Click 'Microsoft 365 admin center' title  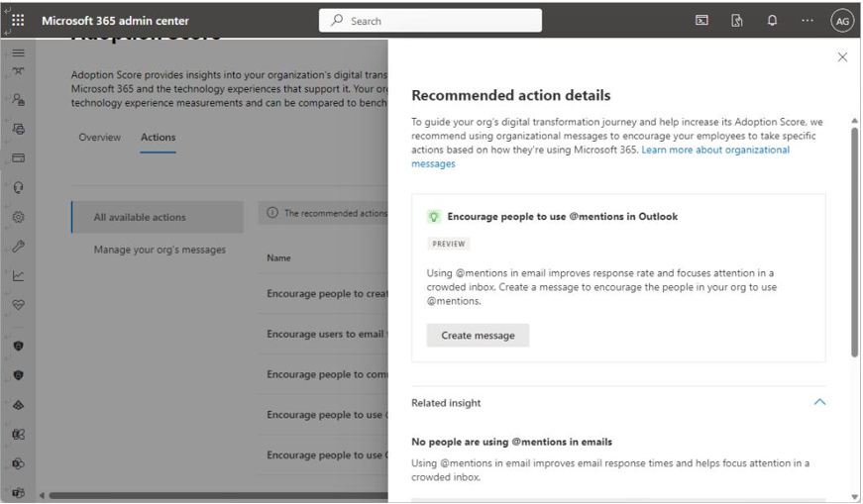[x=115, y=21]
